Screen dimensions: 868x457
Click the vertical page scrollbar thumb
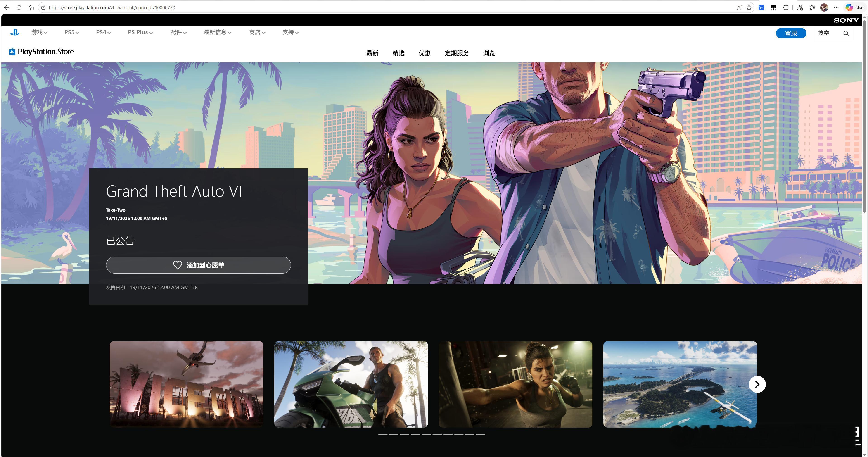864,116
